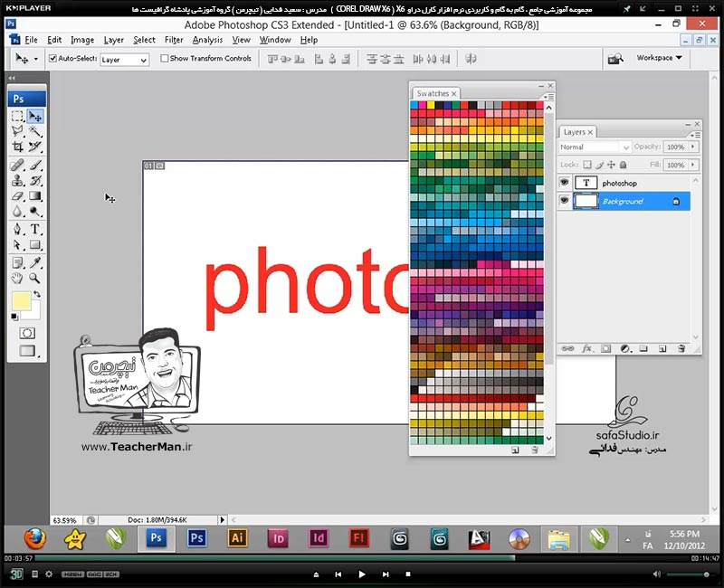
Task: Delete layer with Layers panel trash icon
Action: (681, 348)
